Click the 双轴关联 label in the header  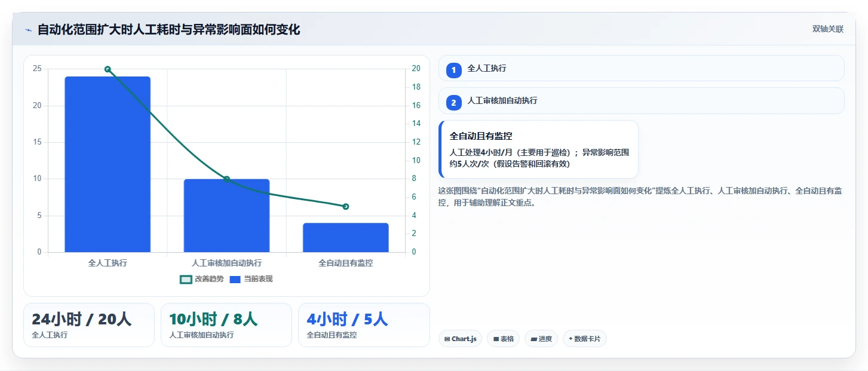[827, 29]
